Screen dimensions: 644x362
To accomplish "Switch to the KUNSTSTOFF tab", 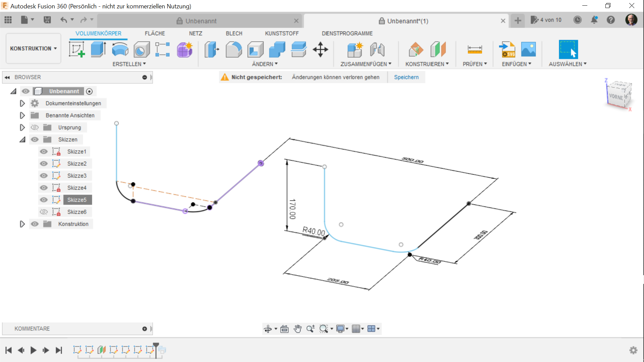I will coord(282,34).
